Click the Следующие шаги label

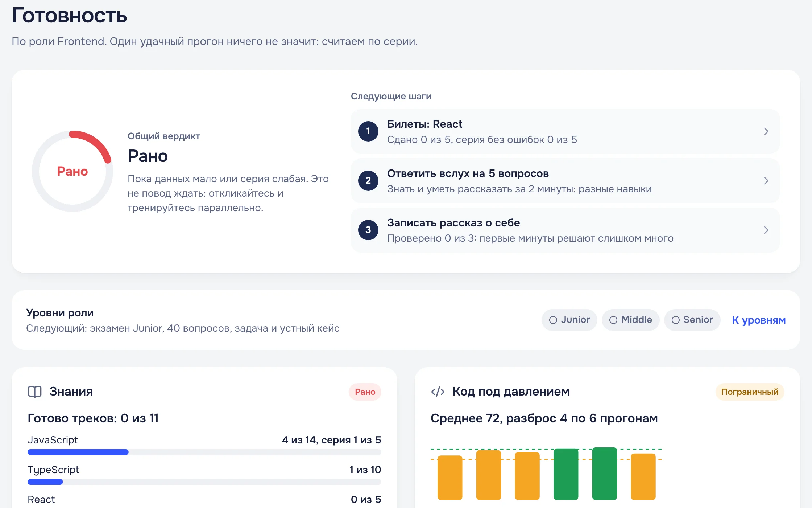pyautogui.click(x=391, y=96)
